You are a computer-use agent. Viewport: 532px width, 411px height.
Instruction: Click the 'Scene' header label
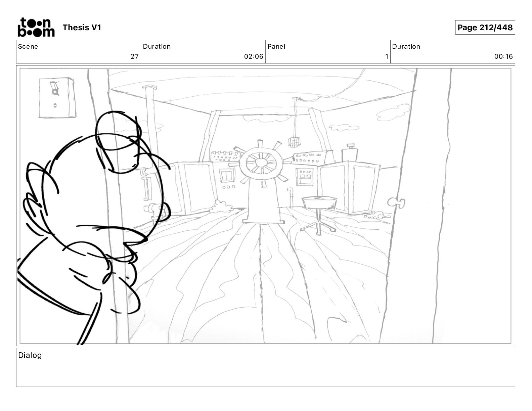(x=28, y=47)
